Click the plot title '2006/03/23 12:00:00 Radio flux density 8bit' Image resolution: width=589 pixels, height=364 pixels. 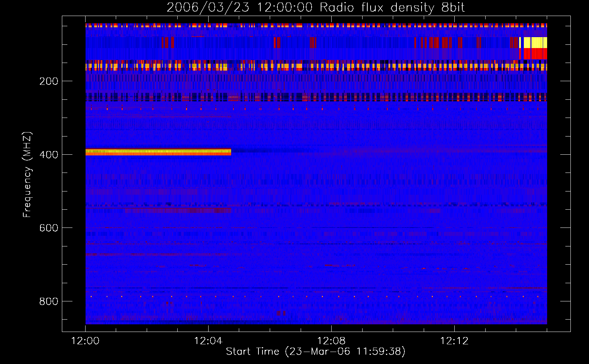[316, 7]
